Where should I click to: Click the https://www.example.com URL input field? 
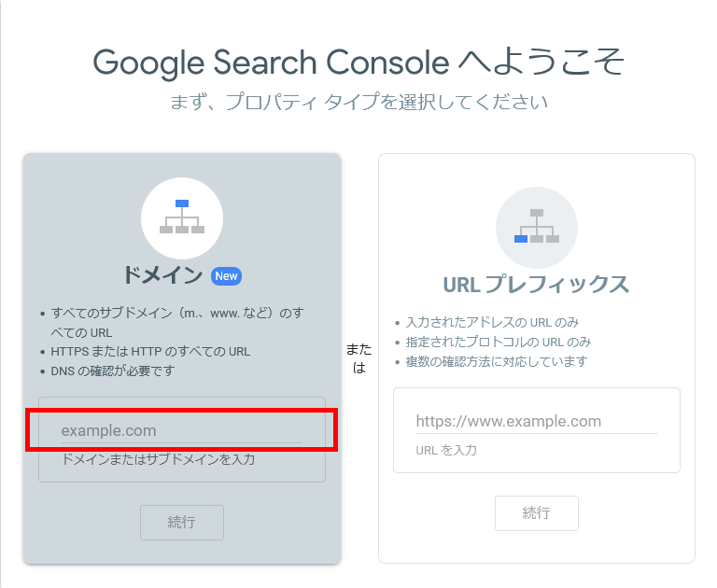(537, 421)
